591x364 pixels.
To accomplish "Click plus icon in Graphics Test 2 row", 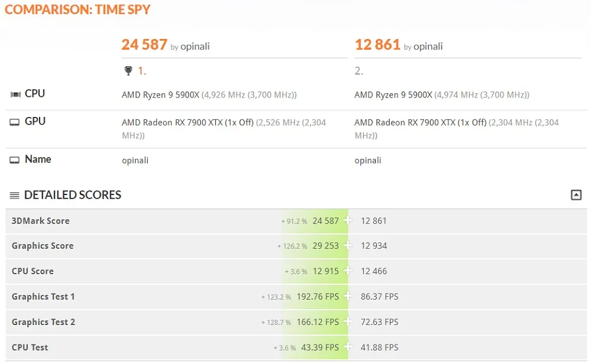I will coord(348,322).
